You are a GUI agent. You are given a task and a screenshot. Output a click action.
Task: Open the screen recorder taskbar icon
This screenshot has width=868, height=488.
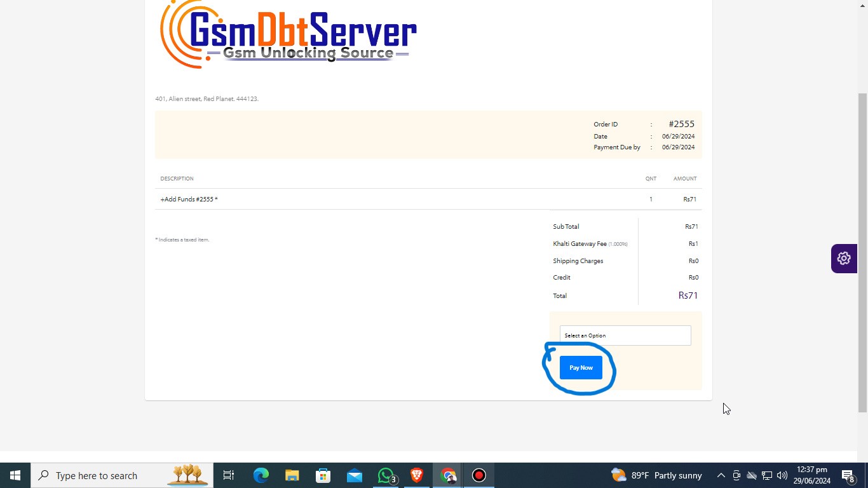479,475
